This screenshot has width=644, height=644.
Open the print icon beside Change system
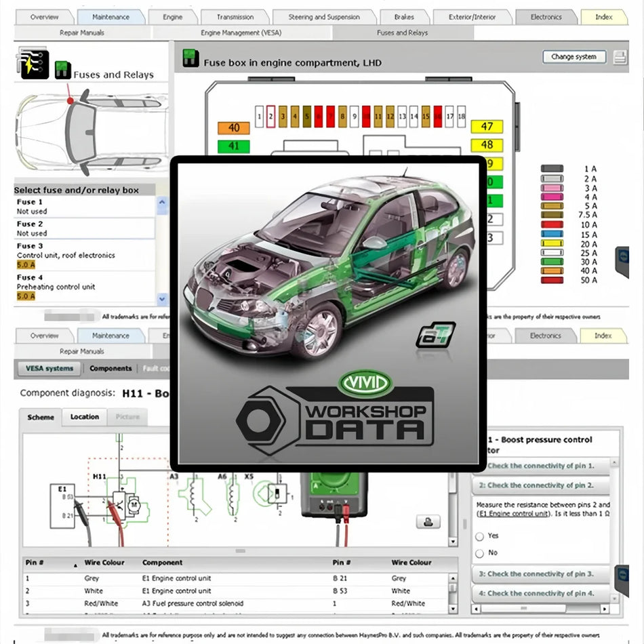click(x=621, y=57)
